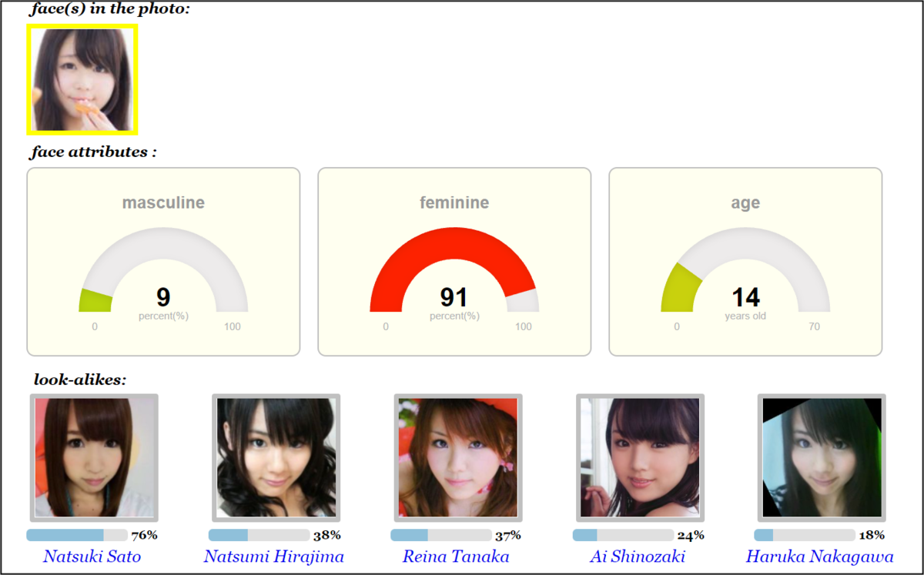Viewport: 924px width, 575px height.
Task: Visit the Haruka Nakagawa link
Action: click(x=819, y=557)
